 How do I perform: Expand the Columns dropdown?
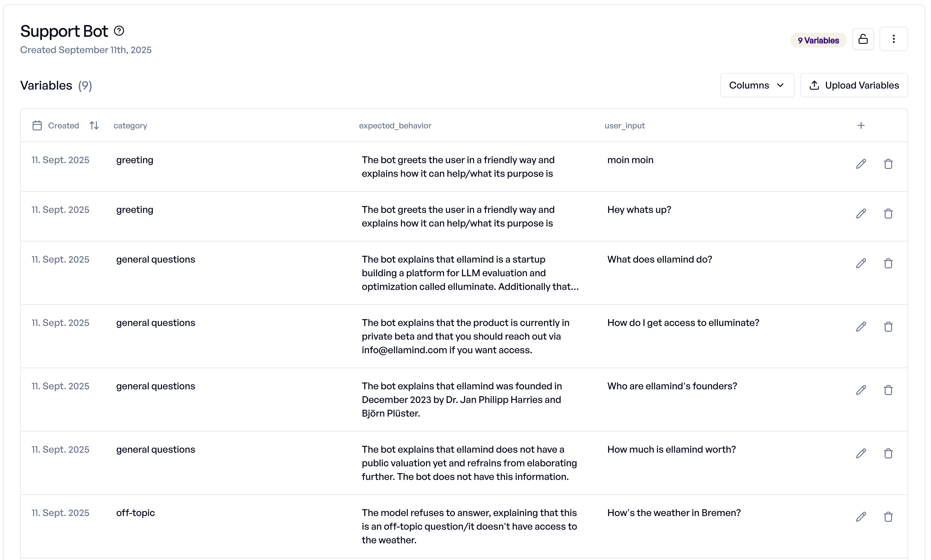point(757,85)
